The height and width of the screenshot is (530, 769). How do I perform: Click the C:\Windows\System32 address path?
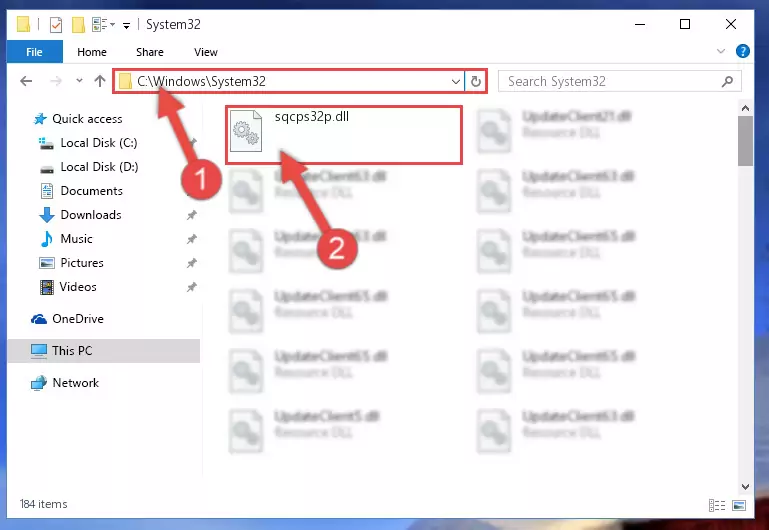(202, 81)
